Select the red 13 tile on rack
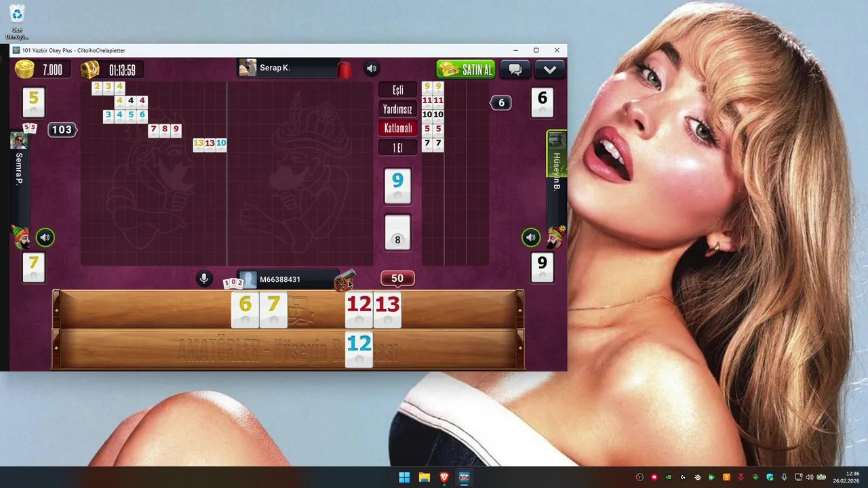This screenshot has height=488, width=868. (x=387, y=310)
